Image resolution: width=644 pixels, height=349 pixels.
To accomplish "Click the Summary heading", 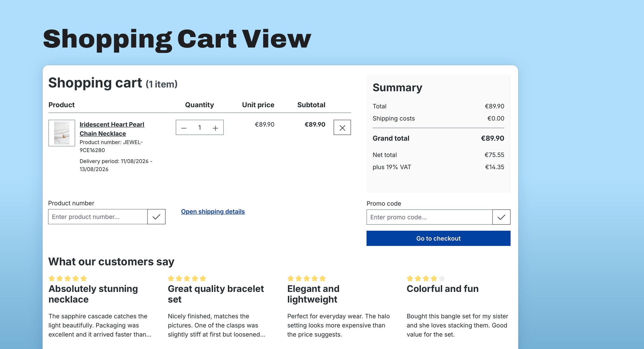I will (x=397, y=88).
